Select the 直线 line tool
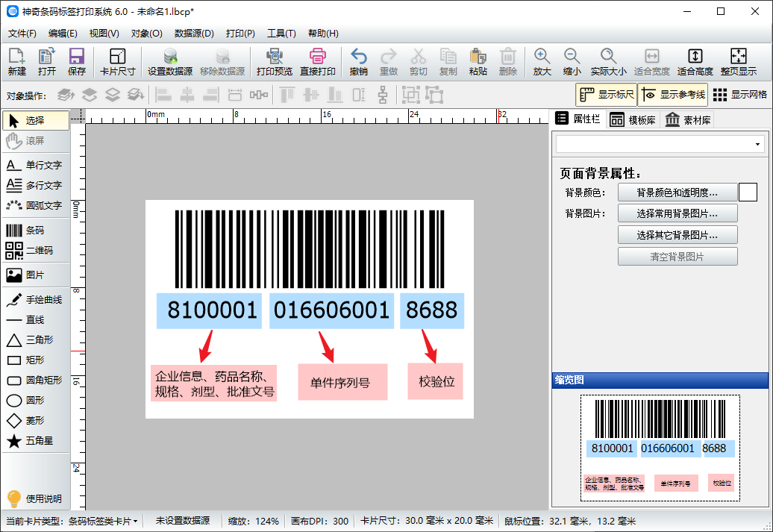The width and height of the screenshot is (773, 532). [35, 320]
